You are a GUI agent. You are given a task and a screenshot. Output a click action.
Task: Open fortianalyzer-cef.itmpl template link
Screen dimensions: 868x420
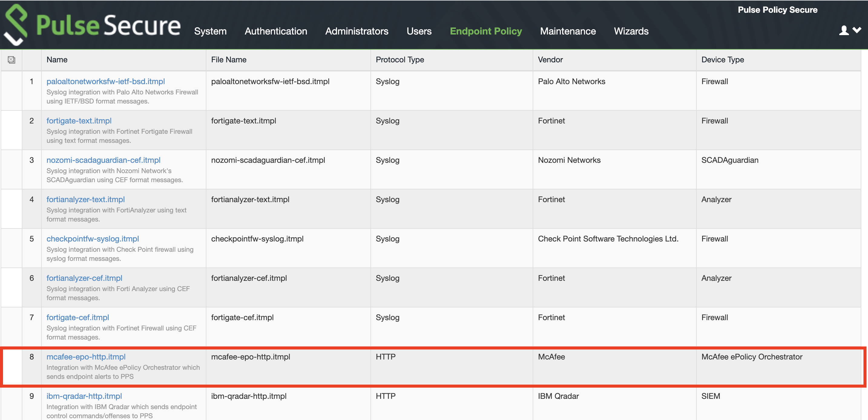click(x=84, y=278)
